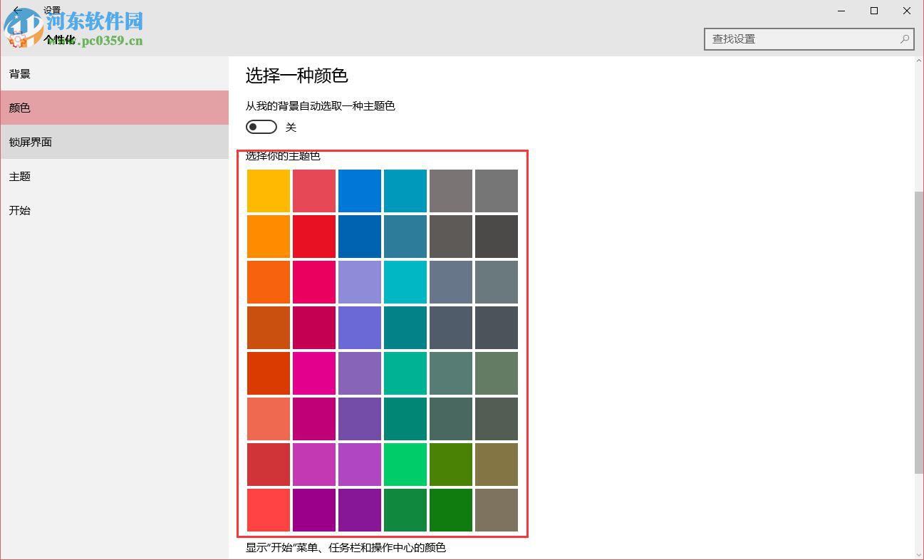
Task: Pick the dark gray accent color
Action: 497,236
